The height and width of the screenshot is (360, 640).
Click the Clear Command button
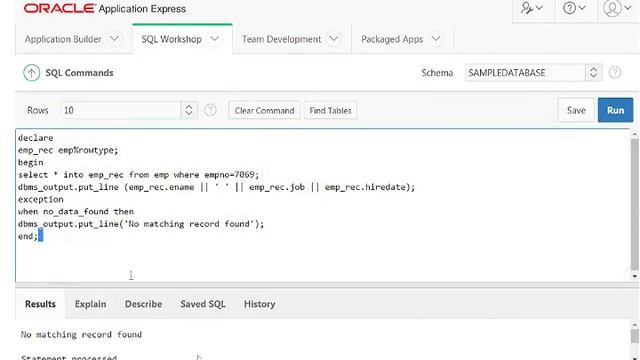264,111
